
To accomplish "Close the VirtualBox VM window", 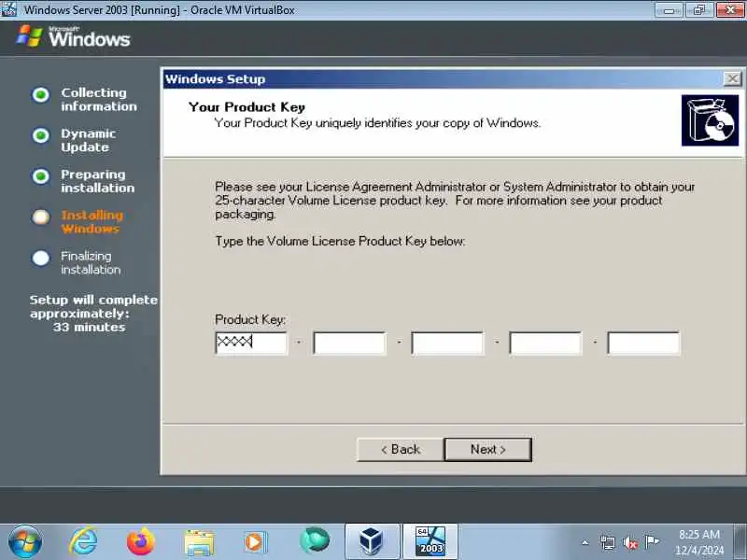I will pos(730,9).
